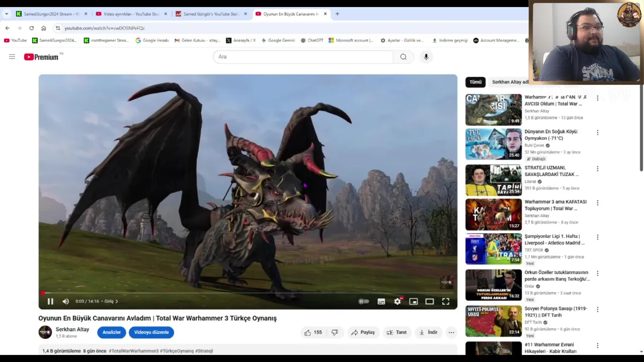Open the Gelen Kutusu Gmail bookmark
Image resolution: width=644 pixels, height=362 pixels.
click(197, 40)
